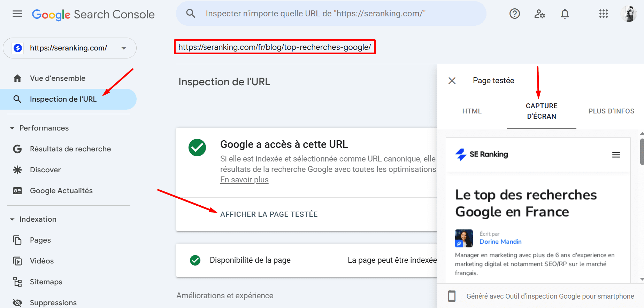The image size is (644, 308).
Task: Open the Google apps grid
Action: tap(604, 14)
